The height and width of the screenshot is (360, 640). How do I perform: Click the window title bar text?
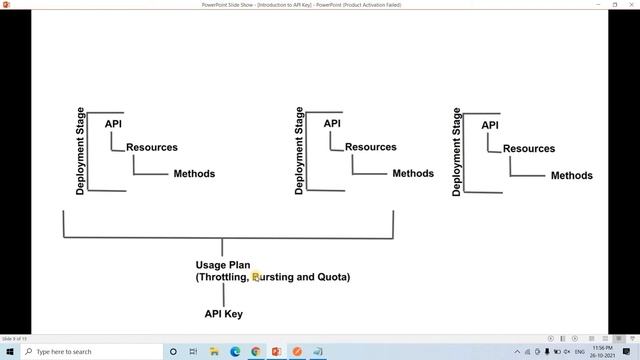pyautogui.click(x=302, y=5)
